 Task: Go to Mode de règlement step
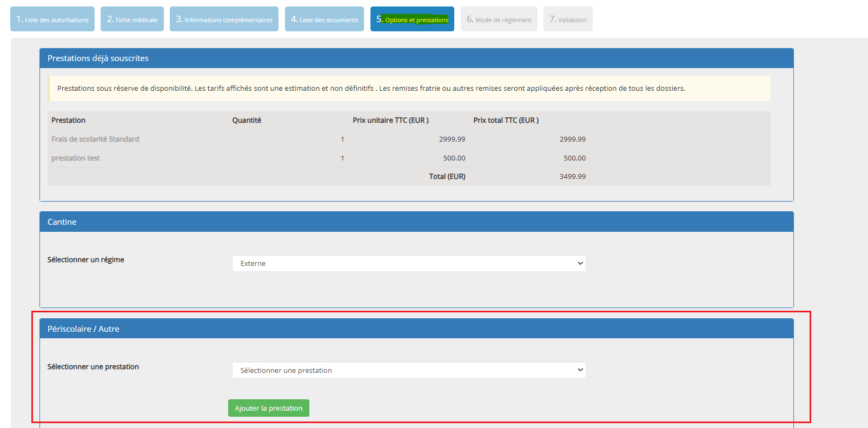pyautogui.click(x=499, y=19)
